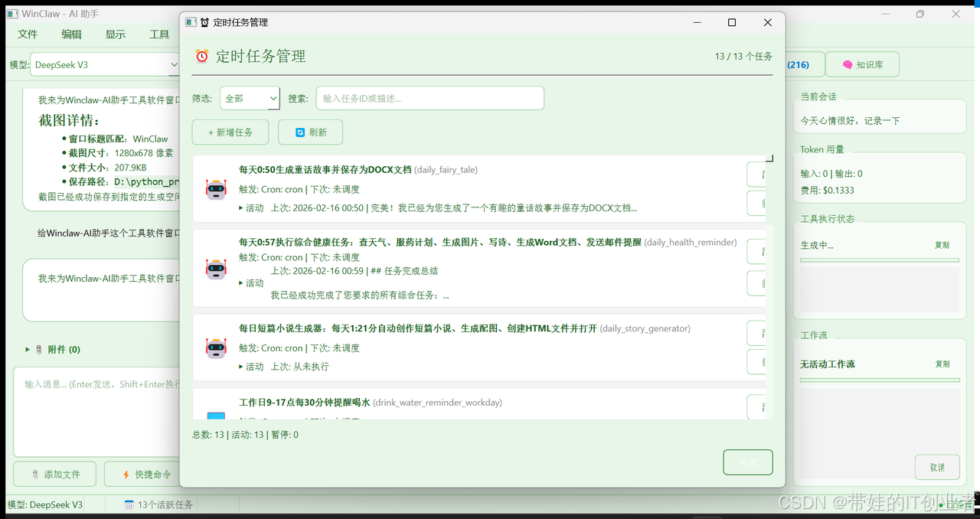Click the paperclip icon beside 附件 (0)
The height and width of the screenshot is (519, 980).
click(38, 349)
